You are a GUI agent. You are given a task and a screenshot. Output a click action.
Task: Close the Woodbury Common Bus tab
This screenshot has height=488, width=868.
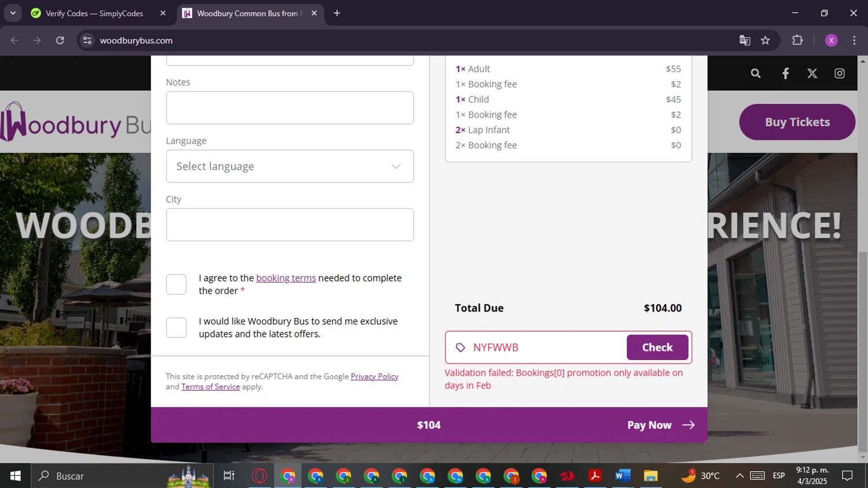coord(314,13)
